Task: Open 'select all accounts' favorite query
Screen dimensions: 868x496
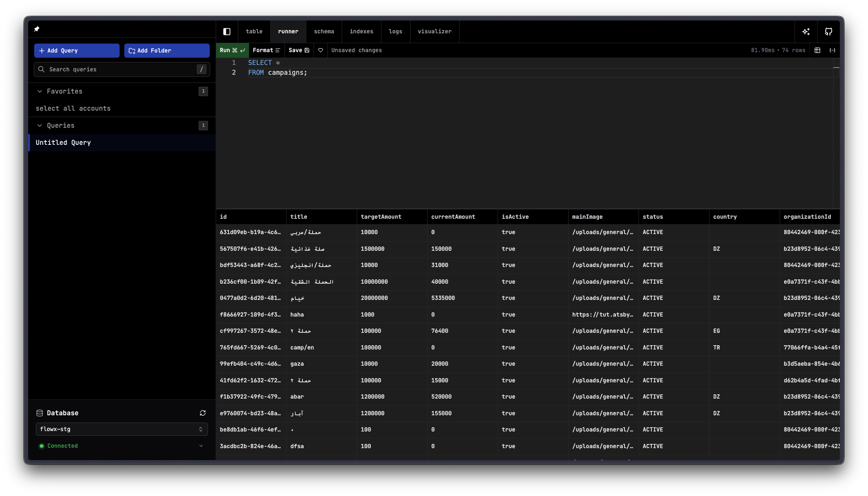Action: (x=73, y=109)
